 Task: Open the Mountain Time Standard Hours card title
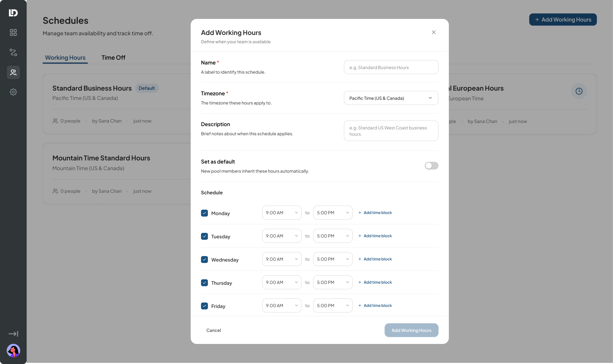pos(101,158)
